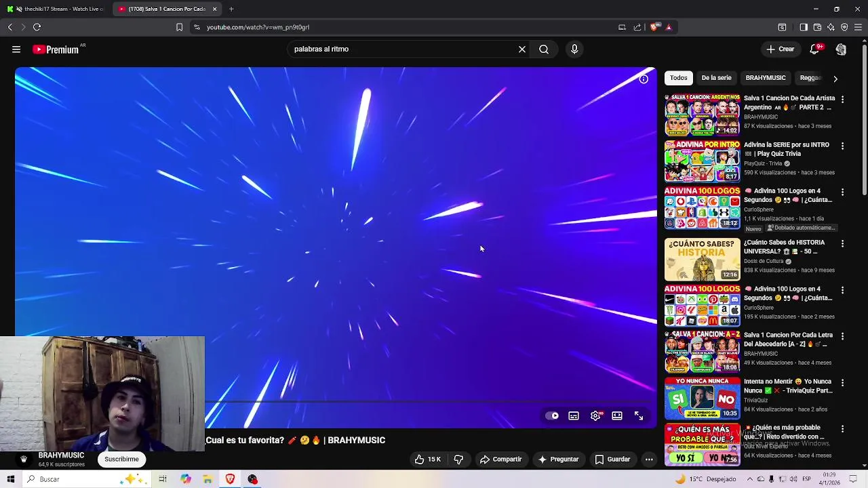868x488 pixels.
Task: Select the Todos filter chip
Action: point(679,78)
